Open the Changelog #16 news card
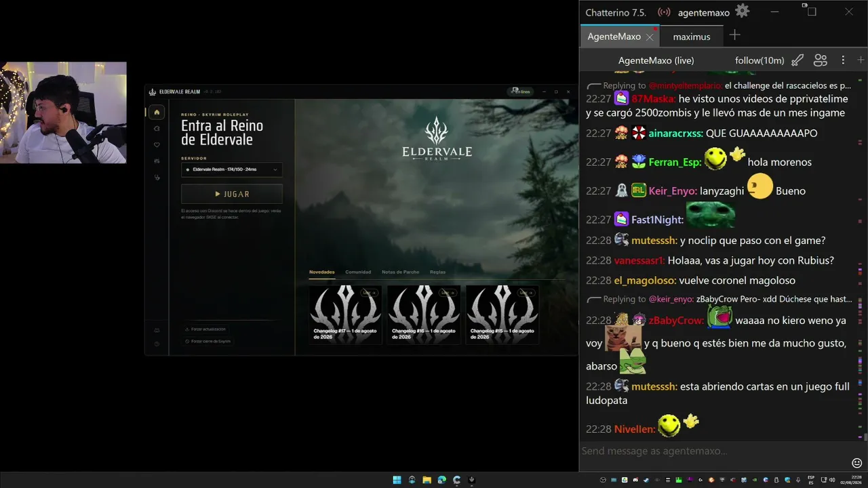The width and height of the screenshot is (868, 488). 424,315
